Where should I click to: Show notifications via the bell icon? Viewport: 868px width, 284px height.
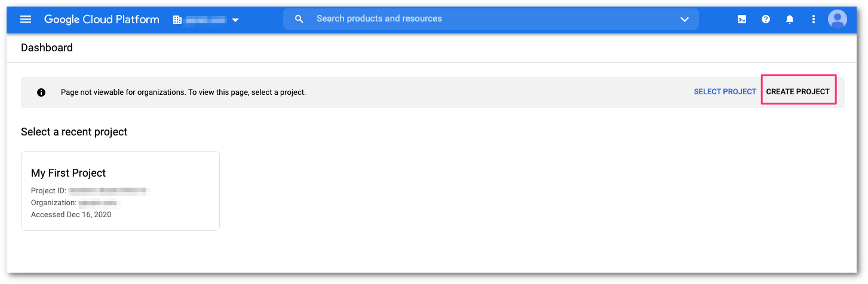coord(790,19)
